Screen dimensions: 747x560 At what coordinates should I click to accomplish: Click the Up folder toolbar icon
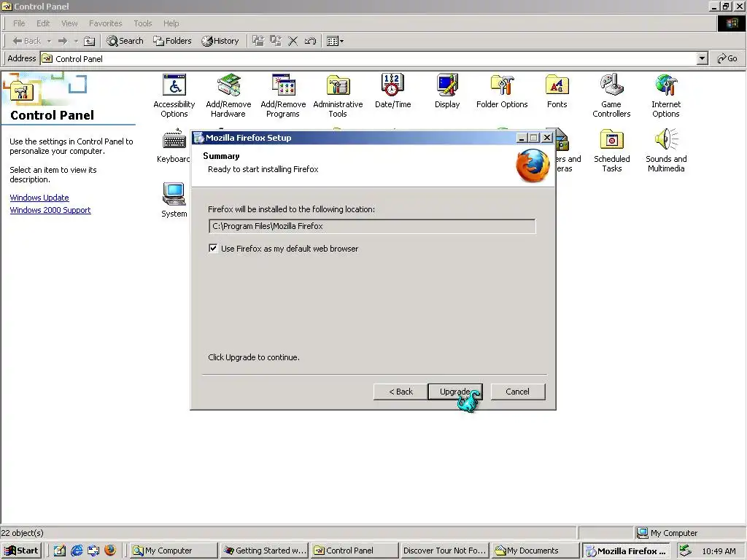[89, 41]
